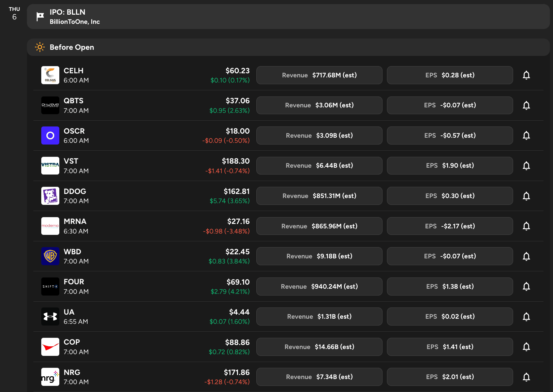553x392 pixels.
Task: Open the DDOG Revenue $851.31M estimate
Action: point(319,196)
